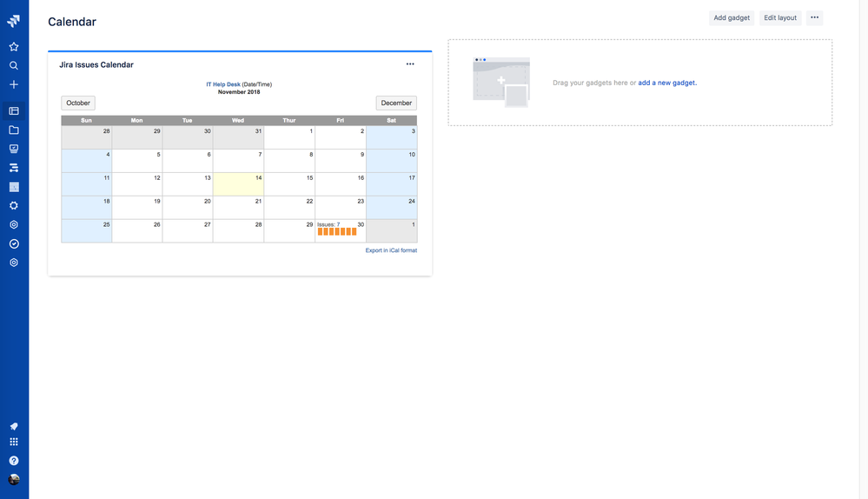Select calendar day 11

click(86, 184)
